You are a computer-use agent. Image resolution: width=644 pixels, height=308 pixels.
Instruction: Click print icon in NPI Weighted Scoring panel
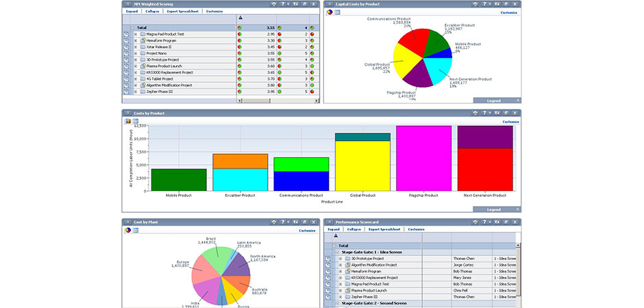(x=274, y=4)
